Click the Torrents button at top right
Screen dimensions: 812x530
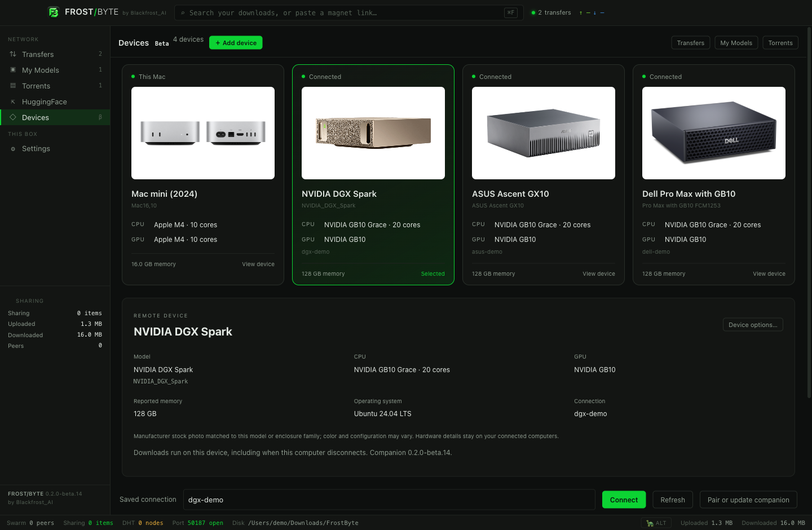[x=780, y=43]
